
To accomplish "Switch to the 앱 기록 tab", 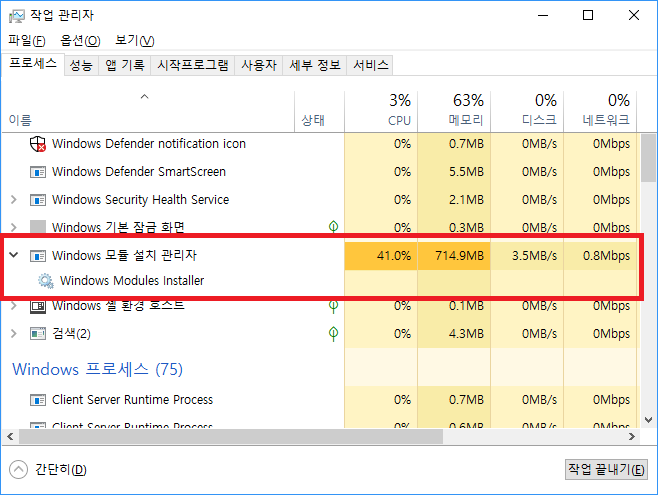I will [125, 65].
